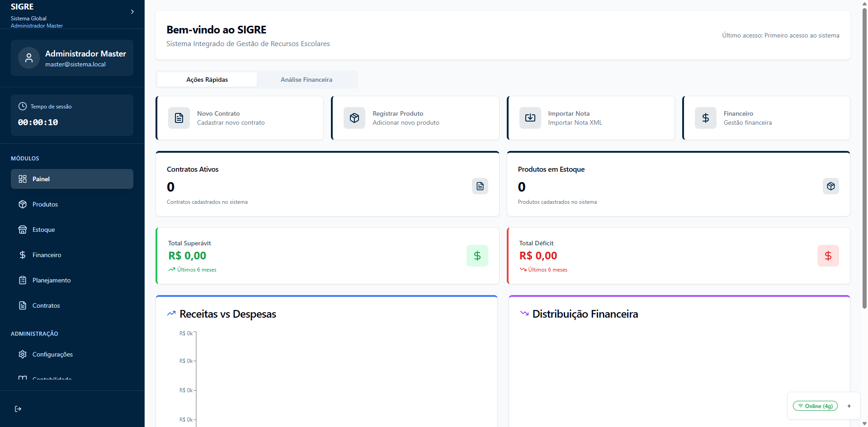The image size is (868, 427).
Task: Collapse the sidebar with the chevron arrow
Action: 132,12
